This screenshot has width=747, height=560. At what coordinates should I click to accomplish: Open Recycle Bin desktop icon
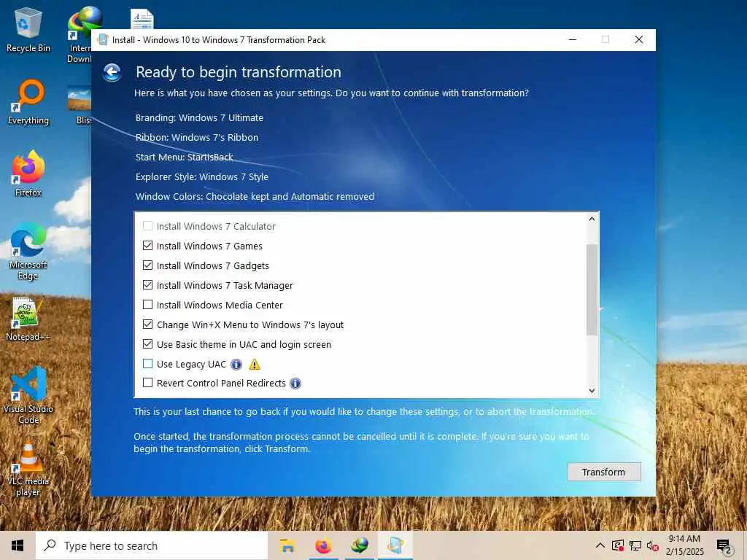pos(28,30)
